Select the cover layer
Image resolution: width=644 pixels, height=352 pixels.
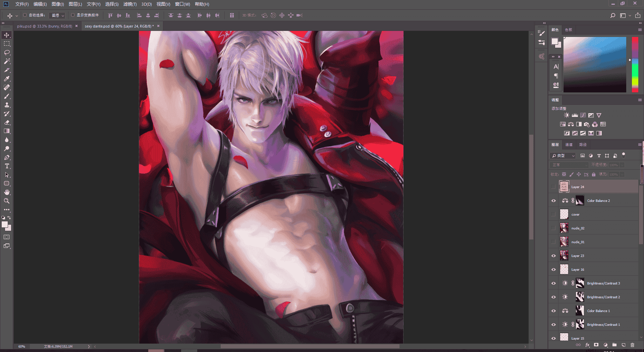(594, 215)
